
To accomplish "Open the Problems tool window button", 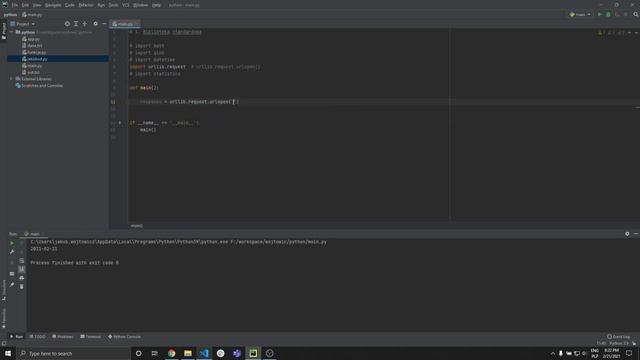I will pos(63,337).
